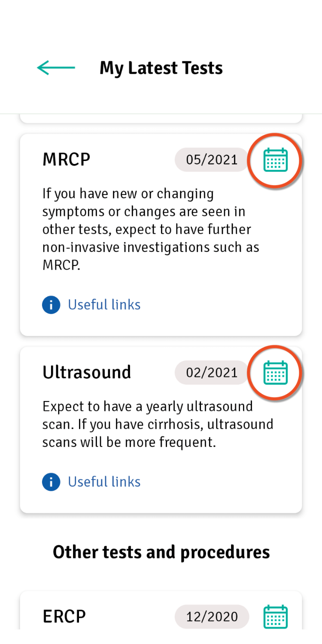Go back using the green arrow
This screenshot has width=322, height=644.
(x=56, y=68)
